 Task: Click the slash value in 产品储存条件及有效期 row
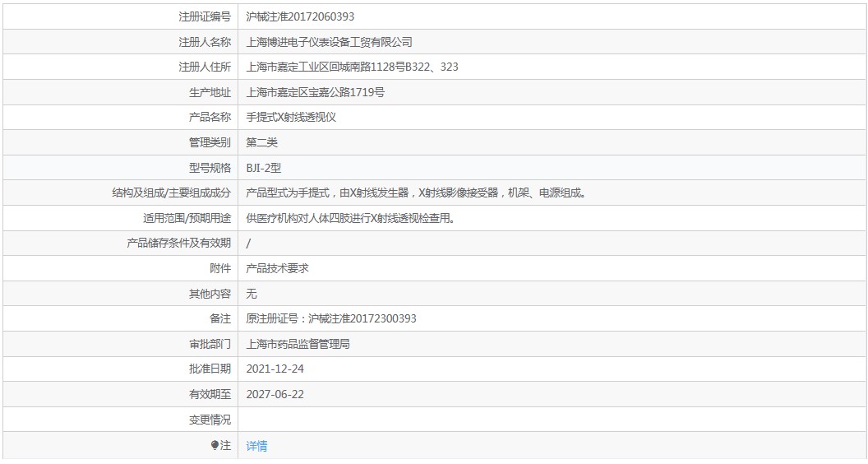248,244
